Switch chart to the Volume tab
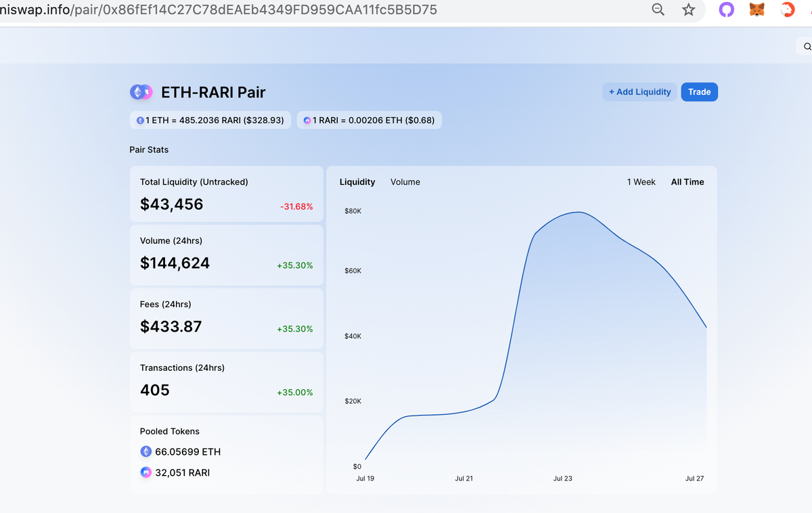812x513 pixels. pos(405,182)
